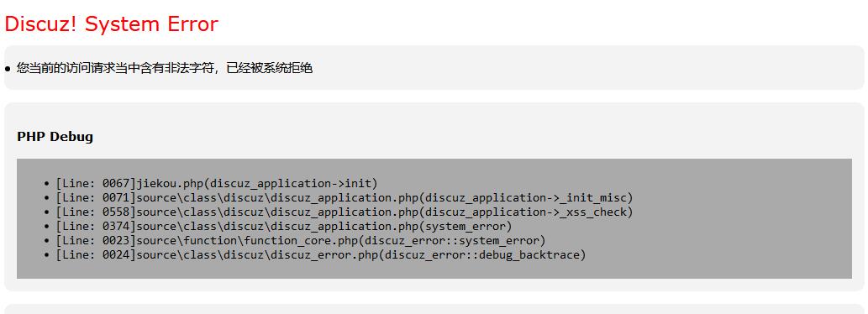The image size is (868, 314).
Task: Click the Line 0067 jiekou.php trace entry
Action: pos(217,183)
